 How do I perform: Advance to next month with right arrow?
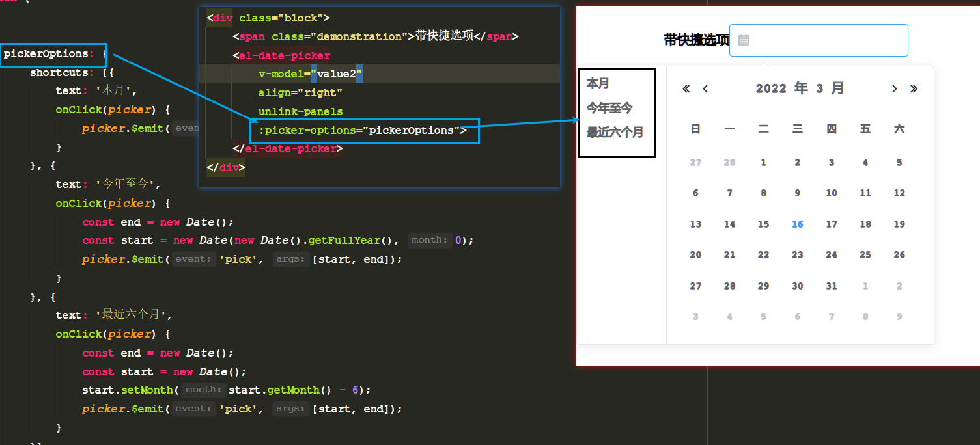coord(895,88)
